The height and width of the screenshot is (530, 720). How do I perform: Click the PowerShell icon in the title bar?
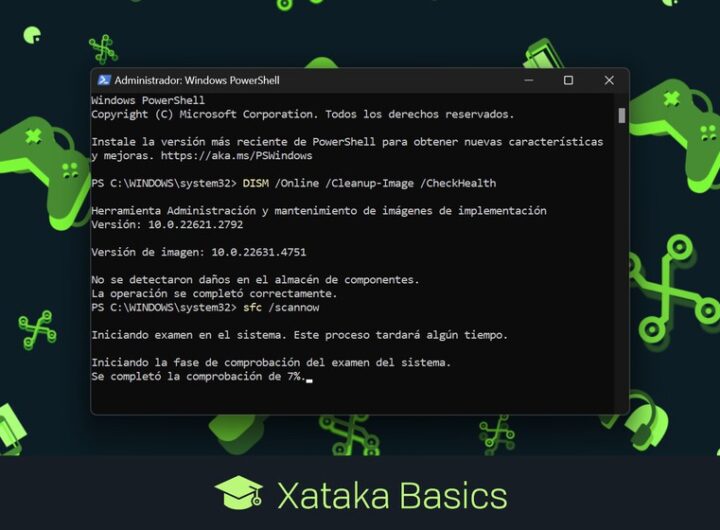[x=104, y=80]
